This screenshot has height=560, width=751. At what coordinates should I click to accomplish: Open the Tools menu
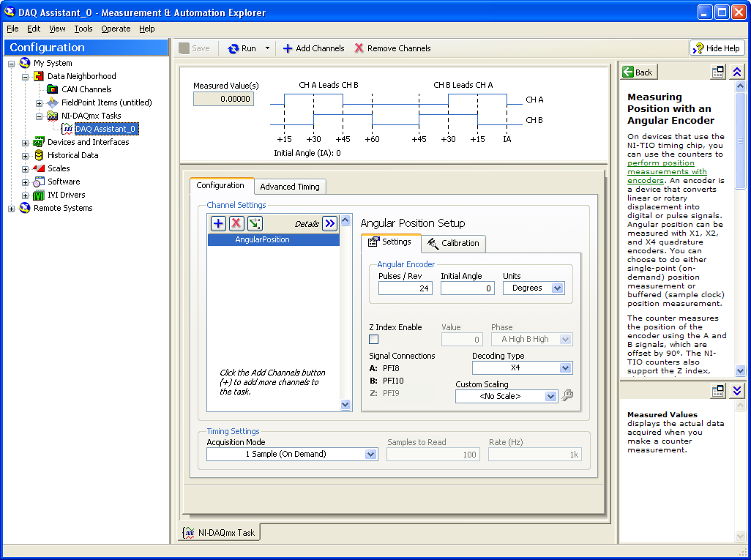[x=83, y=29]
